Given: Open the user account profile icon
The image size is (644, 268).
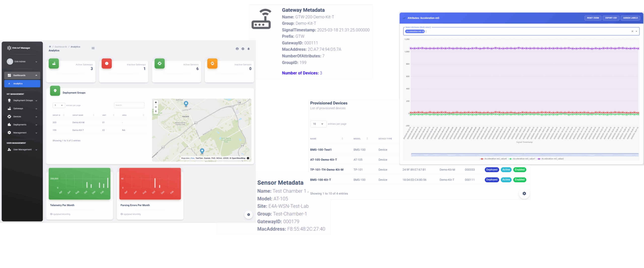Looking at the screenshot, I should pyautogui.click(x=237, y=49).
